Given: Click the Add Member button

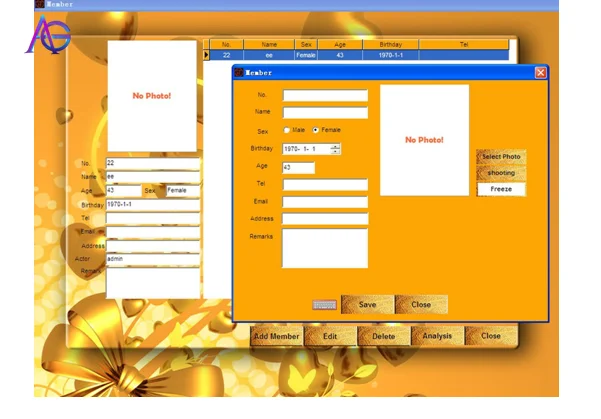Looking at the screenshot, I should pyautogui.click(x=276, y=336).
